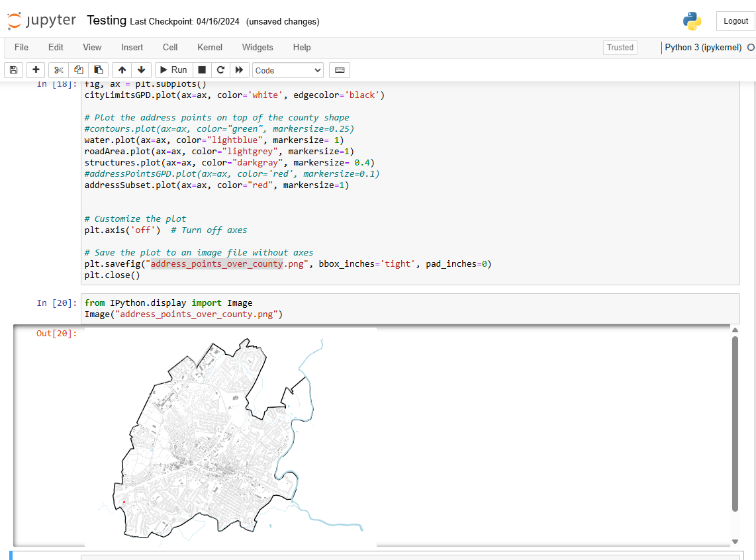Click the addressSubset.plot code line
The height and width of the screenshot is (560, 756).
[216, 185]
